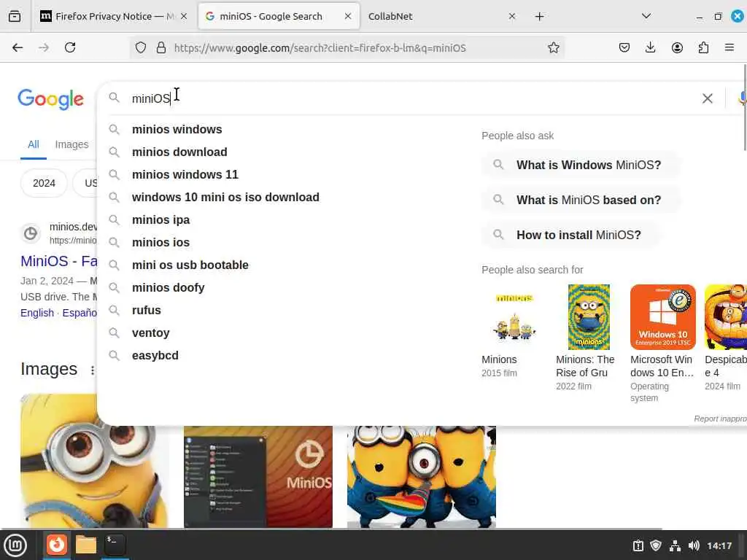747x560 pixels.
Task: Select the All results tab
Action: coord(34,144)
